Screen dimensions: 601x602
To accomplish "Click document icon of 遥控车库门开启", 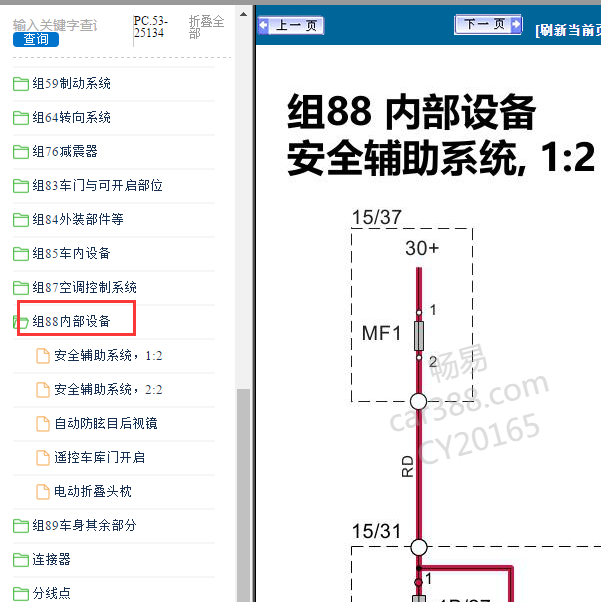I will tap(43, 457).
